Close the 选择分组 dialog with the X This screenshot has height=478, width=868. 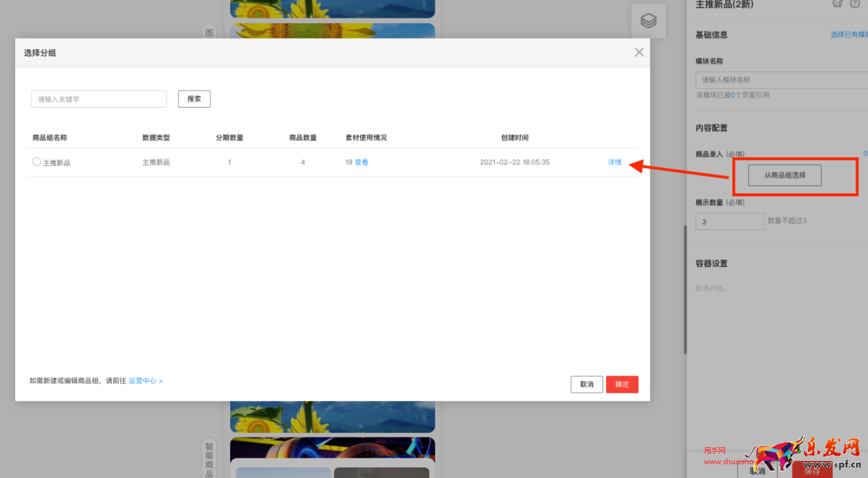pos(639,52)
